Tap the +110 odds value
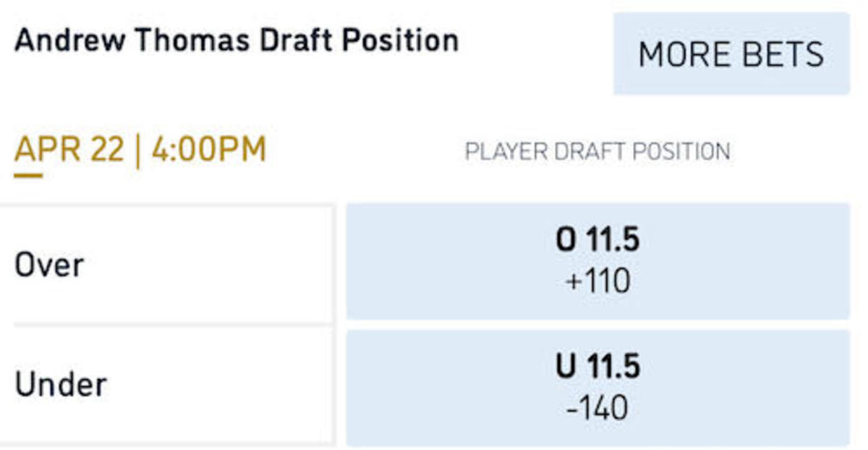The image size is (868, 450). pos(597,281)
